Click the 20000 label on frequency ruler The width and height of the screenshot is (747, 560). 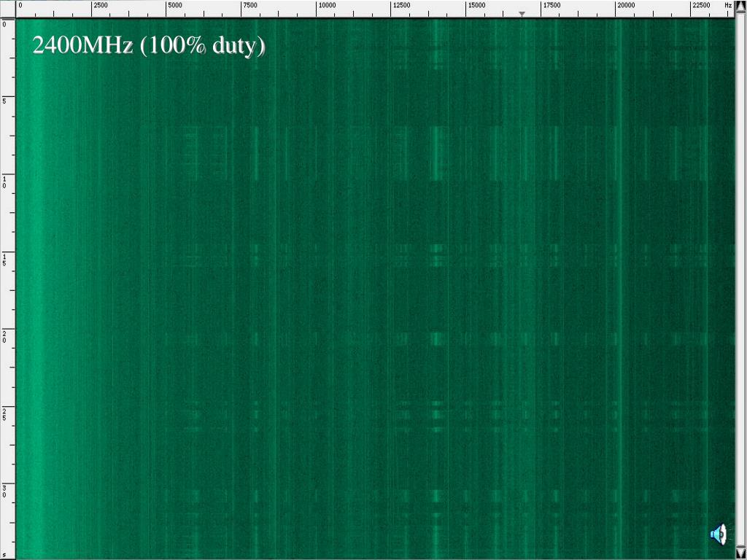point(626,5)
